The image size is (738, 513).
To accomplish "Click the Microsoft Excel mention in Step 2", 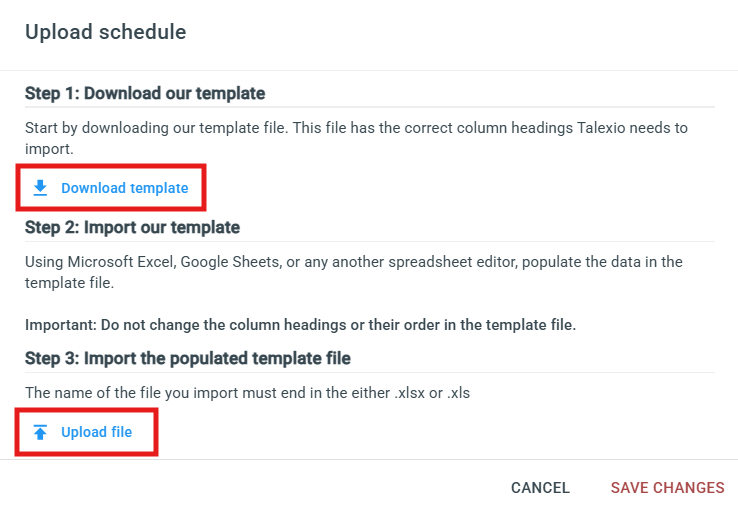I will pos(121,262).
